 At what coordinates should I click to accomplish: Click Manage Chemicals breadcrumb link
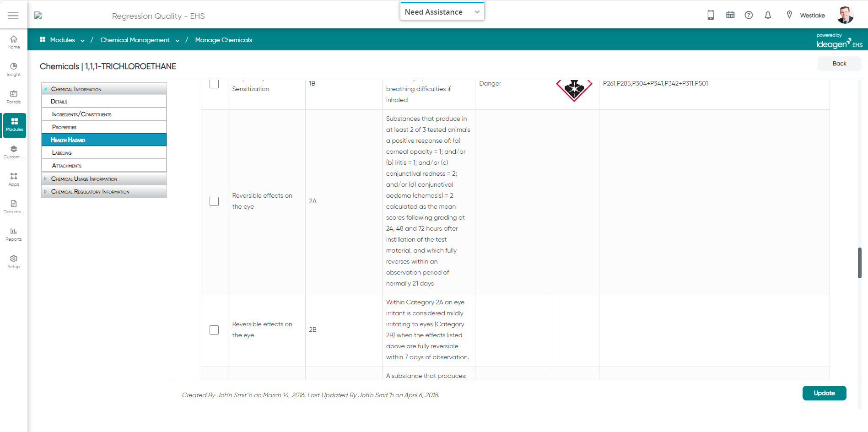point(223,40)
